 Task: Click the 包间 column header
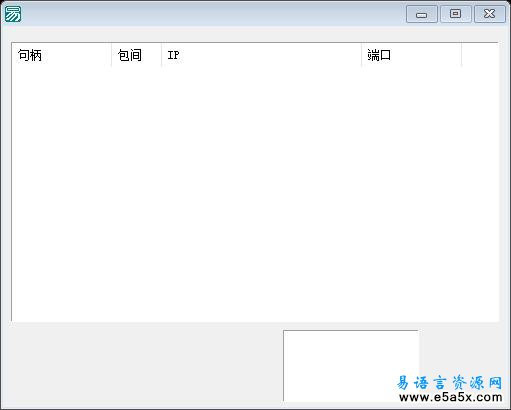[x=136, y=55]
